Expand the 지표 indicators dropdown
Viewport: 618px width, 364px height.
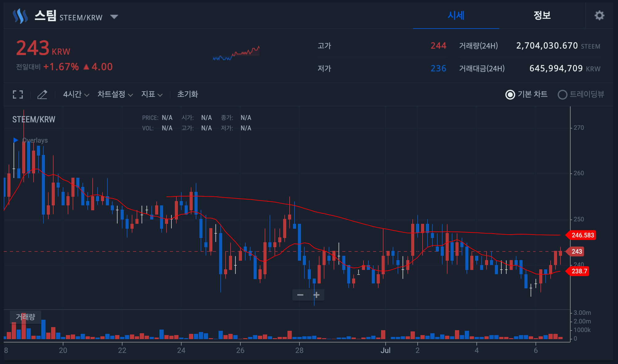pos(151,94)
